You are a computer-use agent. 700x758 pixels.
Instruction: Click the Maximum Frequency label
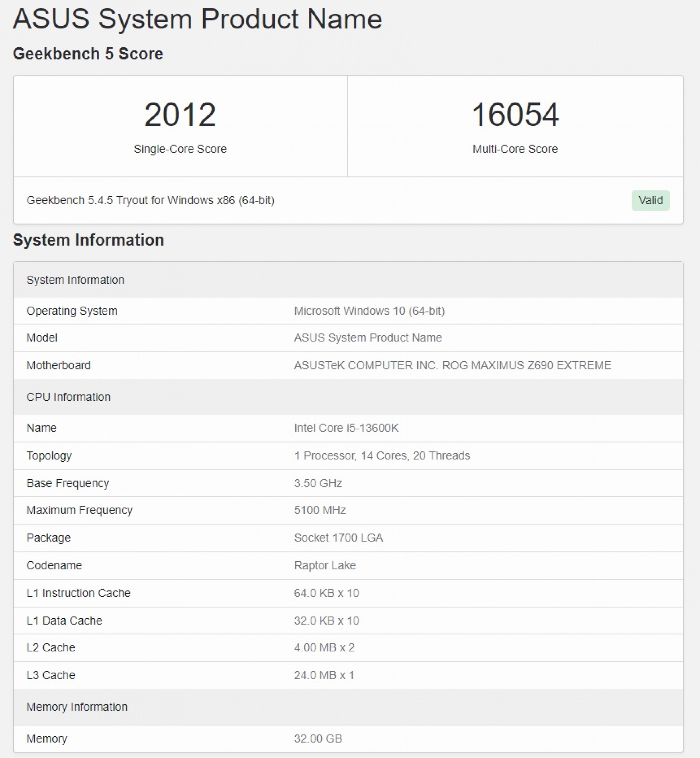[80, 510]
